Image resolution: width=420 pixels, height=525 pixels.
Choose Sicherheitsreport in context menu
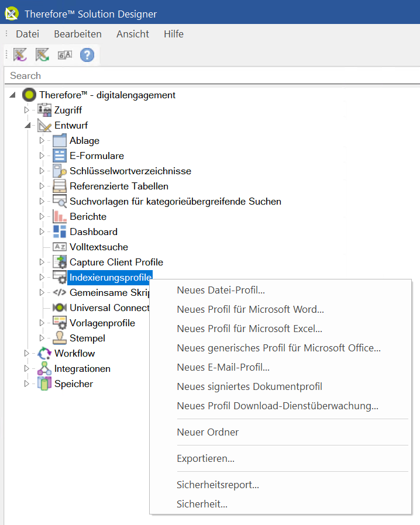(280, 485)
